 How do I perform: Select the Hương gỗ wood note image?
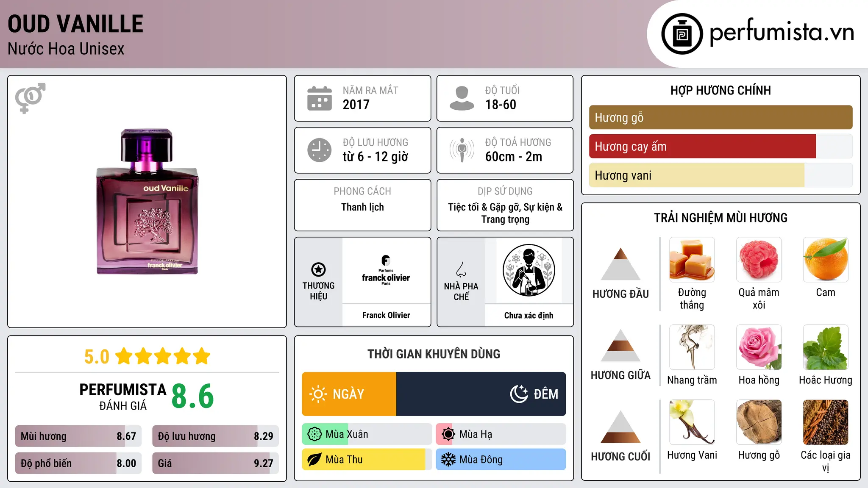[x=759, y=422]
